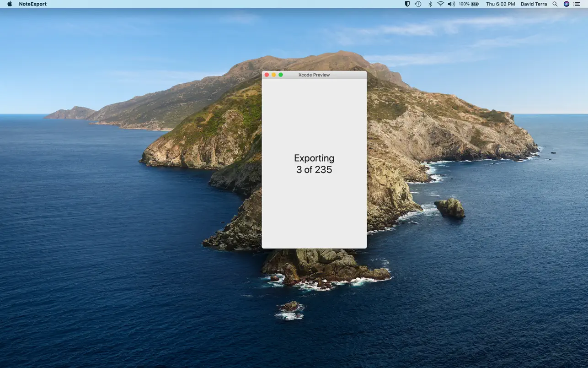This screenshot has height=368, width=588.
Task: Click the 100% battery percentage label
Action: [464, 4]
